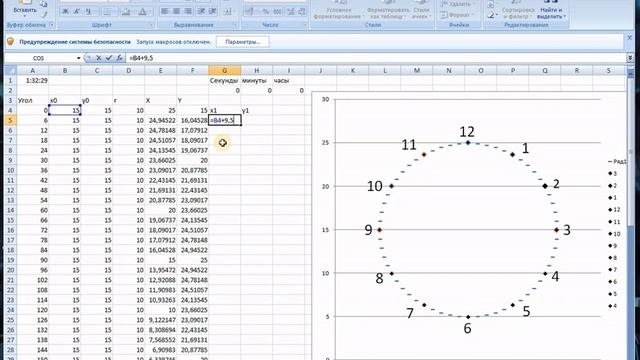Increase the cell indent
640x360 pixels.
click(213, 11)
